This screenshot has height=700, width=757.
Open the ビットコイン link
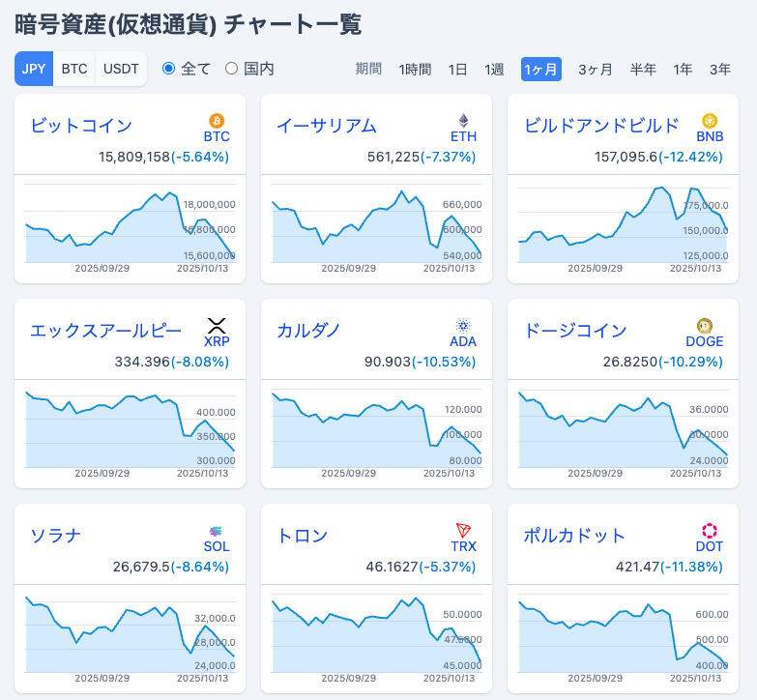point(81,126)
